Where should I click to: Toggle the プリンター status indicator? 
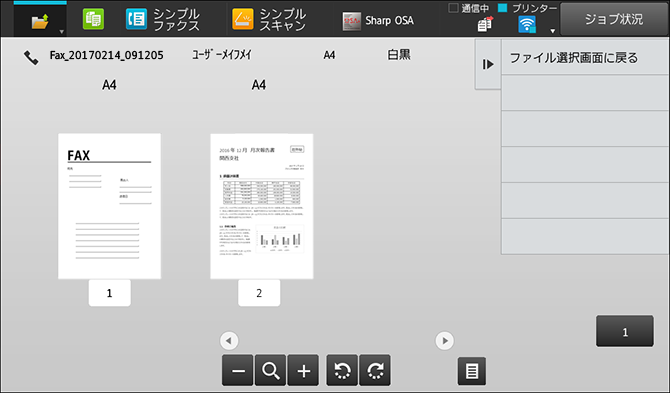502,8
